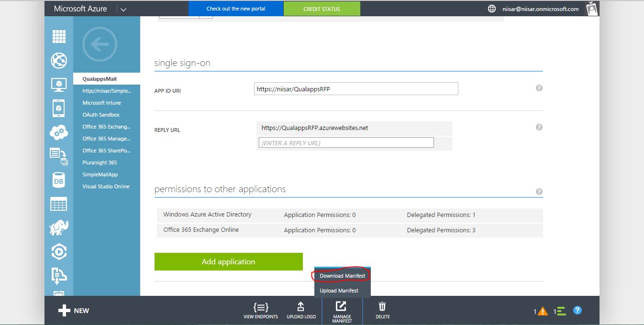Screen dimensions: 644x325
Task: Open the Media Services play sidebar icon
Action: click(x=59, y=251)
